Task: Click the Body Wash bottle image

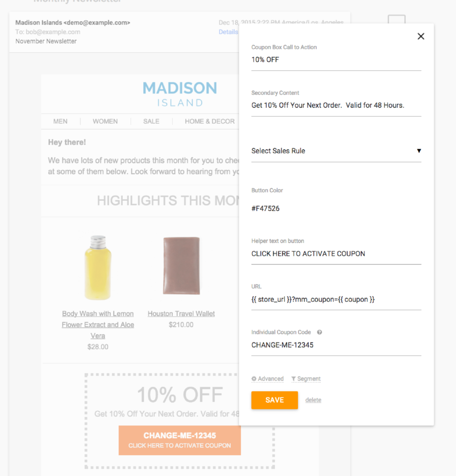Action: click(98, 267)
